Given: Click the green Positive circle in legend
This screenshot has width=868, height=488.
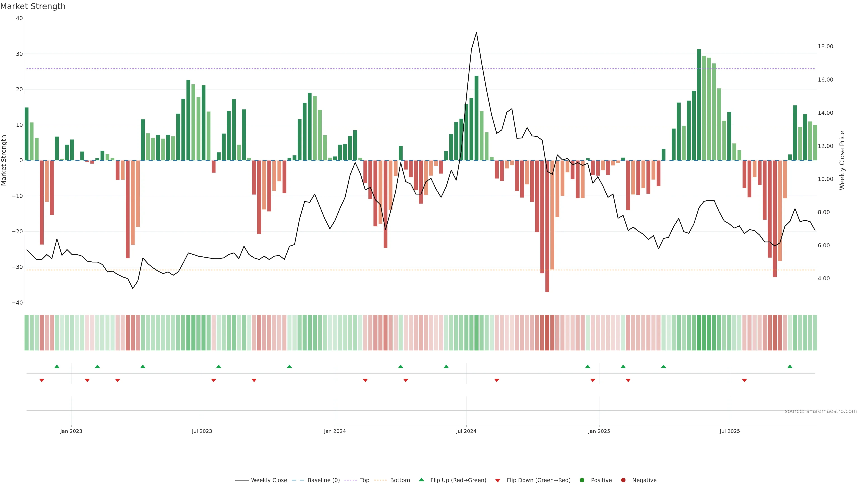Looking at the screenshot, I should pos(582,480).
